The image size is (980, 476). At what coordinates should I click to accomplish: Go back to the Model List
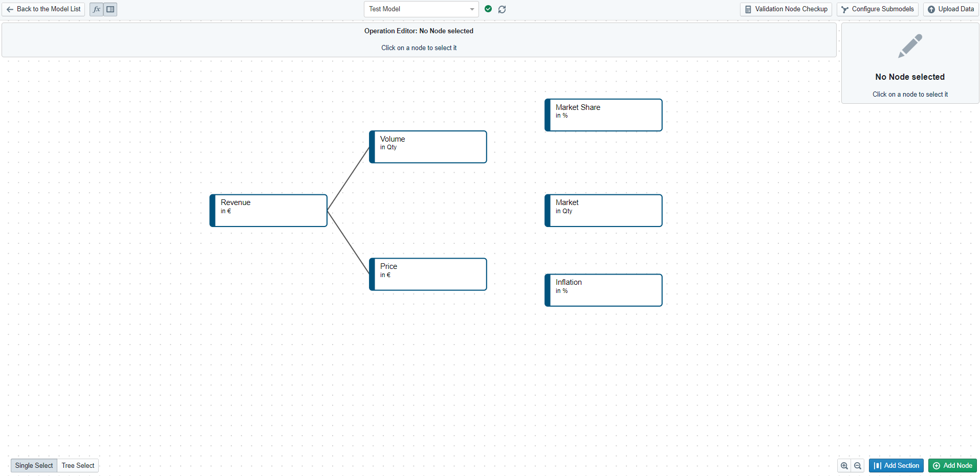43,9
